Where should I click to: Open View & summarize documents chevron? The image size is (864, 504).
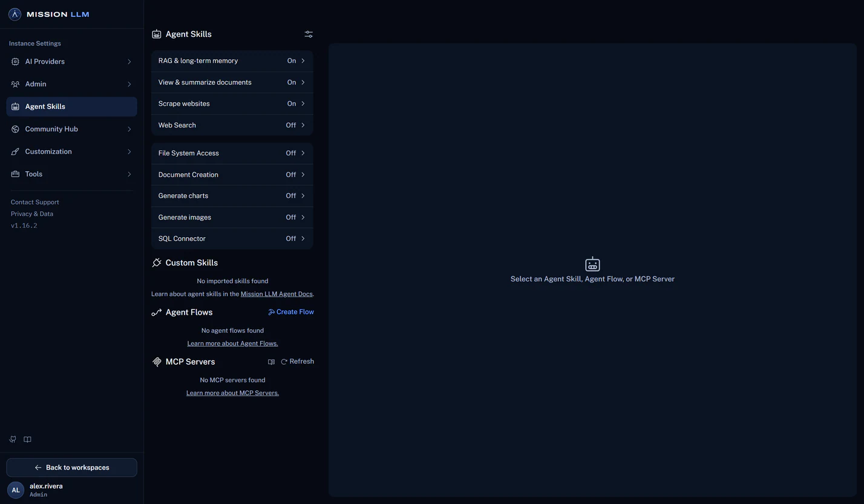303,82
